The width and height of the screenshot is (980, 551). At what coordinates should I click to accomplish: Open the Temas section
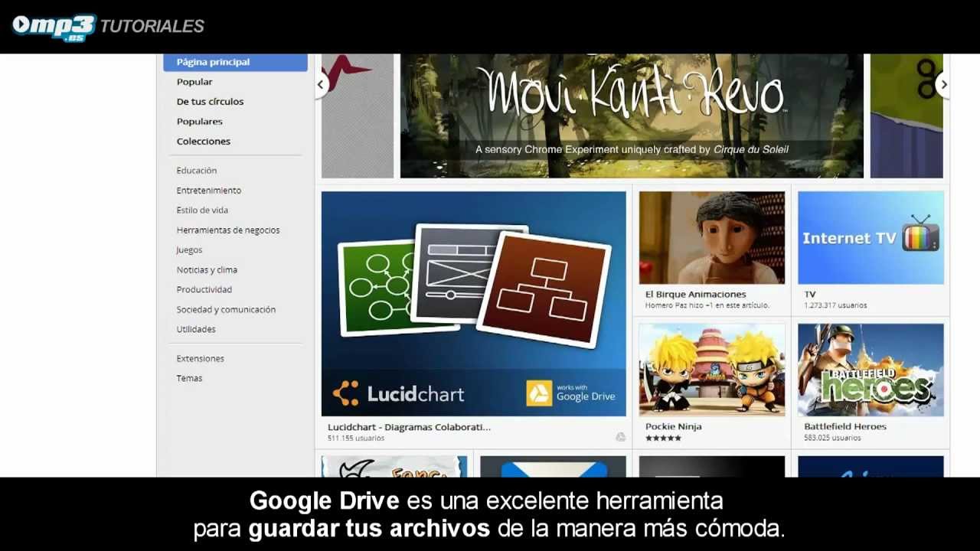coord(189,379)
